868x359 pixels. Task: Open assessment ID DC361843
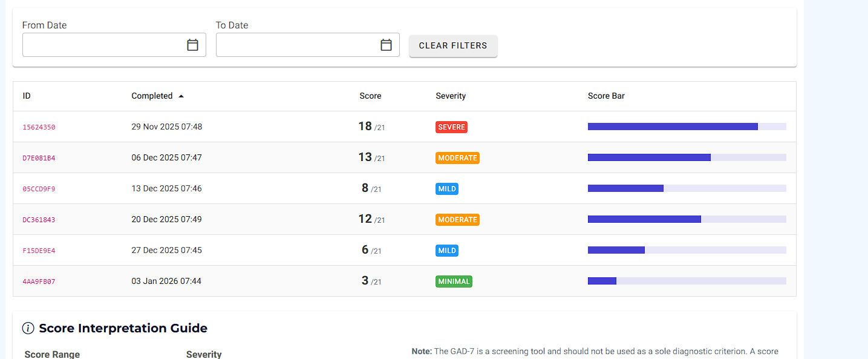pyautogui.click(x=39, y=220)
